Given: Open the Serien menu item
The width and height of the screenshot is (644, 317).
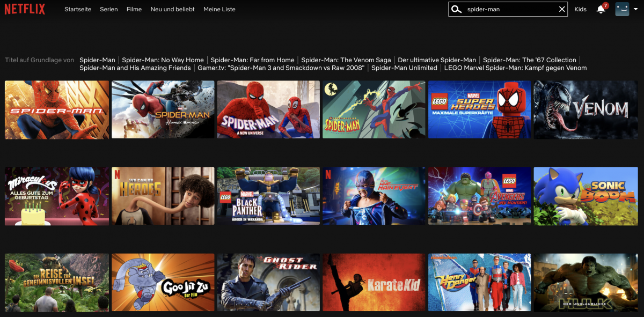Looking at the screenshot, I should tap(109, 9).
